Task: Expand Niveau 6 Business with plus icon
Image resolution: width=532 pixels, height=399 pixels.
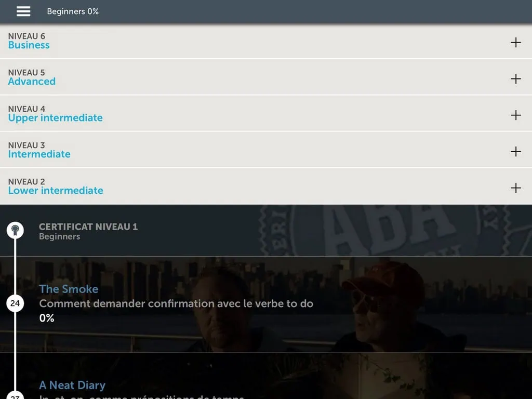Action: point(515,43)
